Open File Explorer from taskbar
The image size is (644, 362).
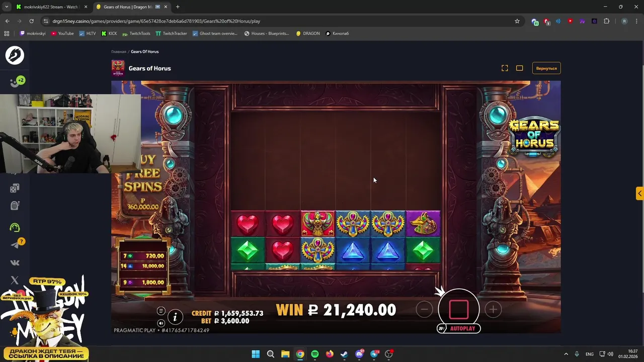tap(285, 354)
